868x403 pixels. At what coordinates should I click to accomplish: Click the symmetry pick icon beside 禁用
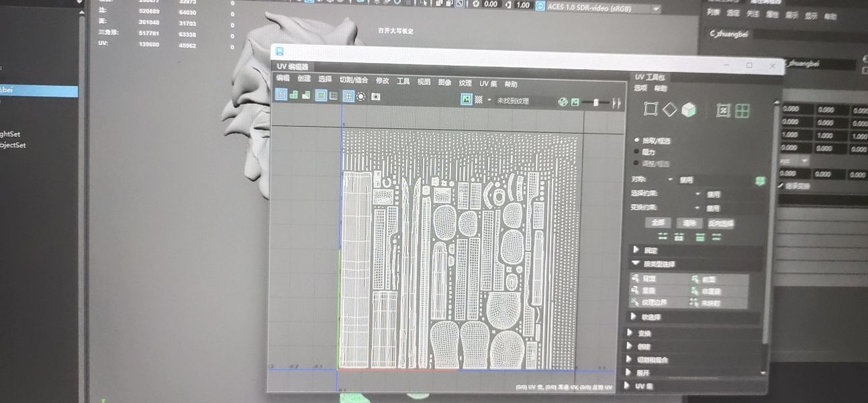(760, 181)
